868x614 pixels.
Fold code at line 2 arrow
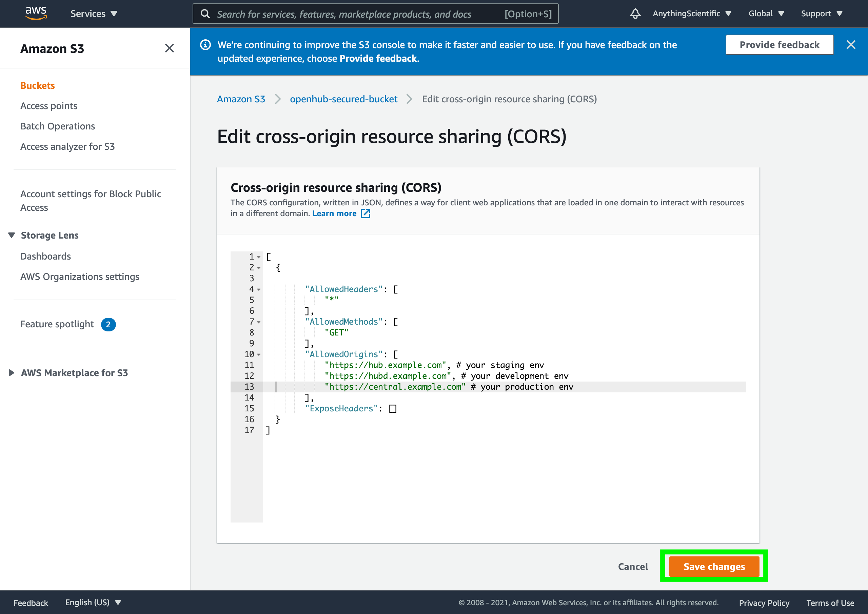(x=259, y=268)
